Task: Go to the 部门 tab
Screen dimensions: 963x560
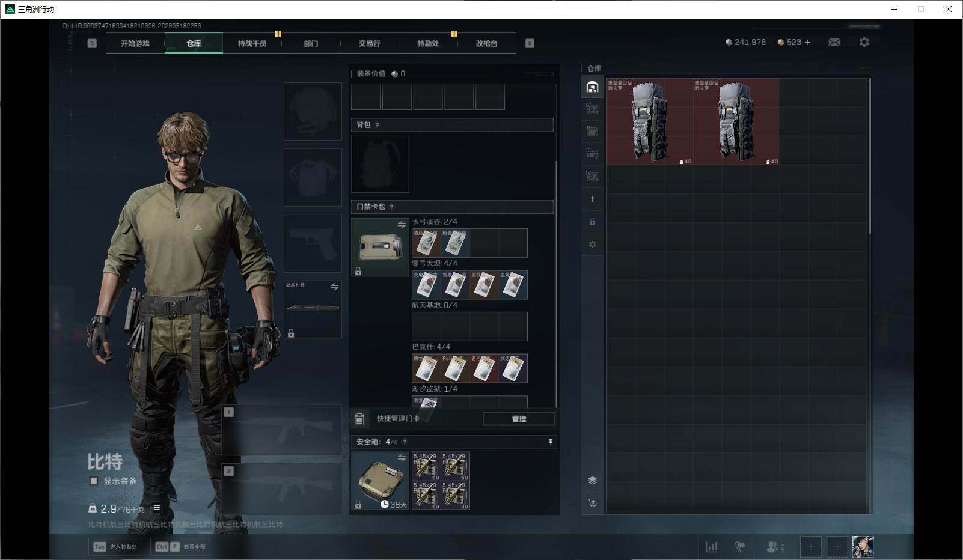Action: [x=311, y=43]
